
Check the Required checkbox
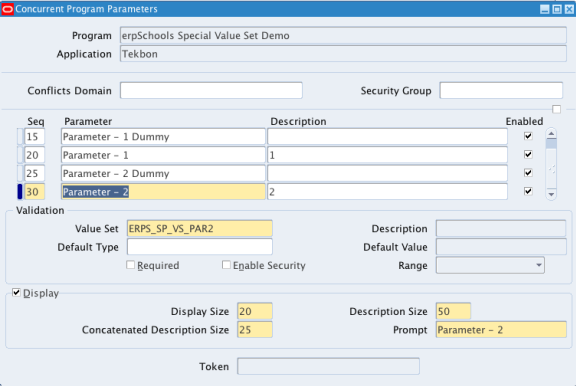click(x=130, y=265)
